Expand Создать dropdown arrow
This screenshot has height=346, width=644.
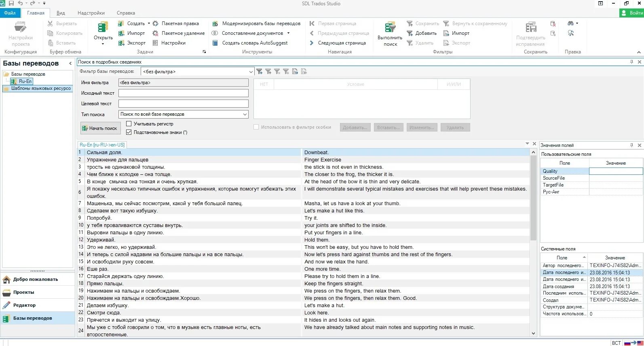tap(149, 23)
